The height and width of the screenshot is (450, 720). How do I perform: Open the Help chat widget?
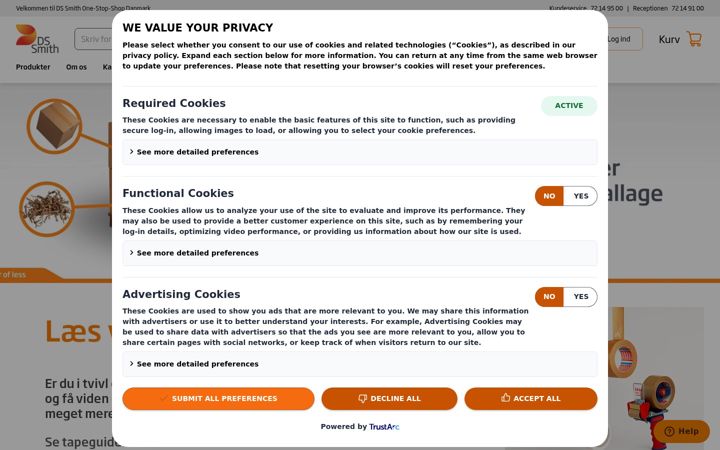click(x=681, y=431)
